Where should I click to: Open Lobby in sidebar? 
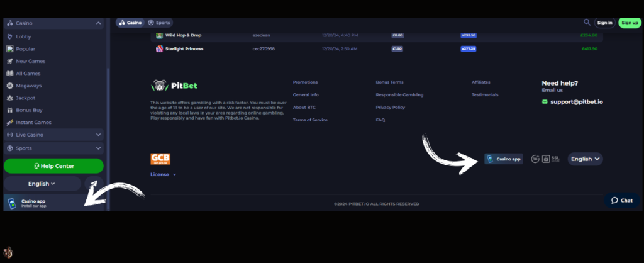point(23,36)
